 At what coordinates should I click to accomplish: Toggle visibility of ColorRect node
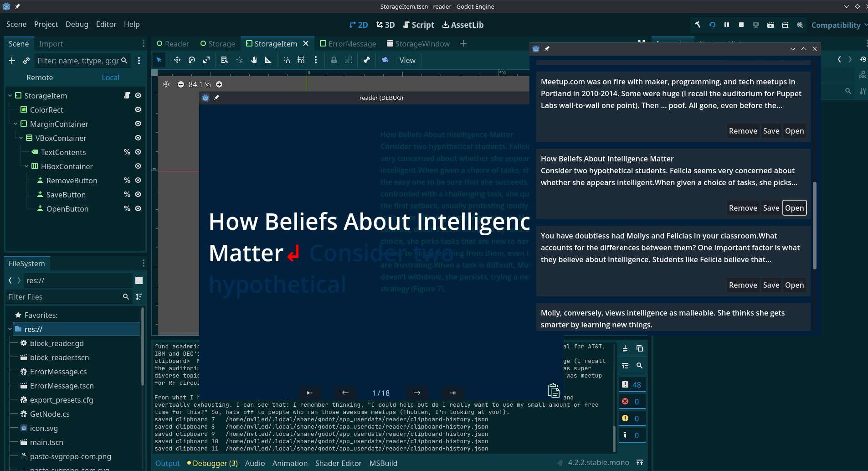tap(138, 109)
